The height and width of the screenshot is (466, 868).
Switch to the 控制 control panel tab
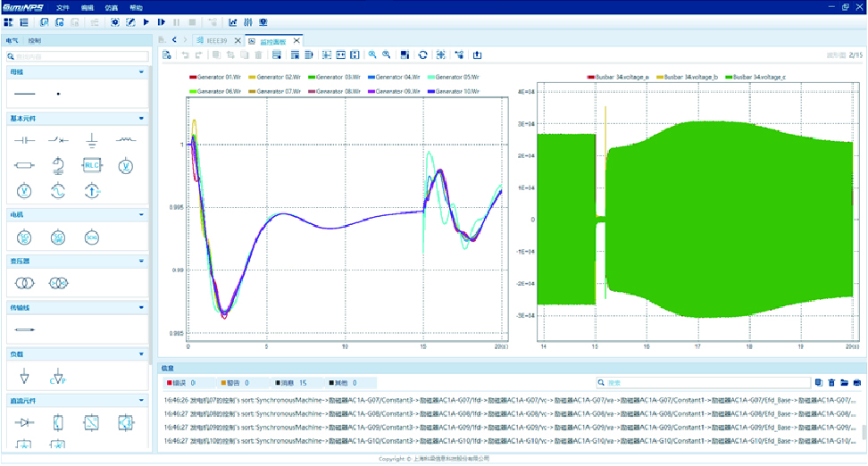click(34, 40)
